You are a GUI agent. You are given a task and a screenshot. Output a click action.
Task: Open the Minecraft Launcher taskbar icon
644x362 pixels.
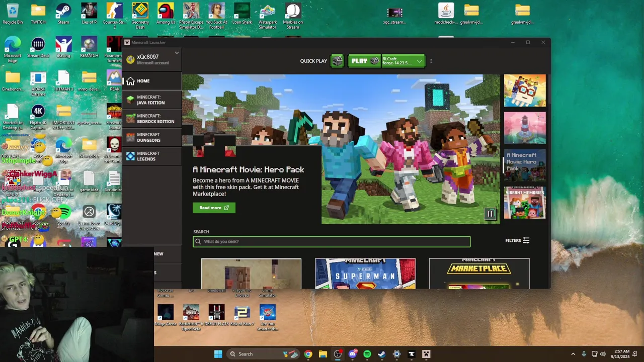(426, 354)
